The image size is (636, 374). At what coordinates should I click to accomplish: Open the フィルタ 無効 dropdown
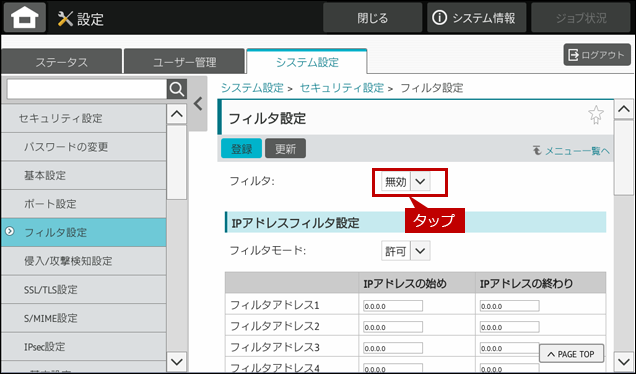(x=406, y=182)
